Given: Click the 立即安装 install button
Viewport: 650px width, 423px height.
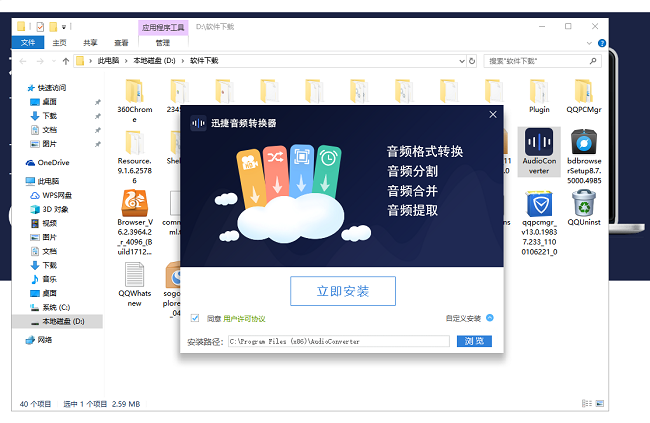Looking at the screenshot, I should tap(343, 291).
